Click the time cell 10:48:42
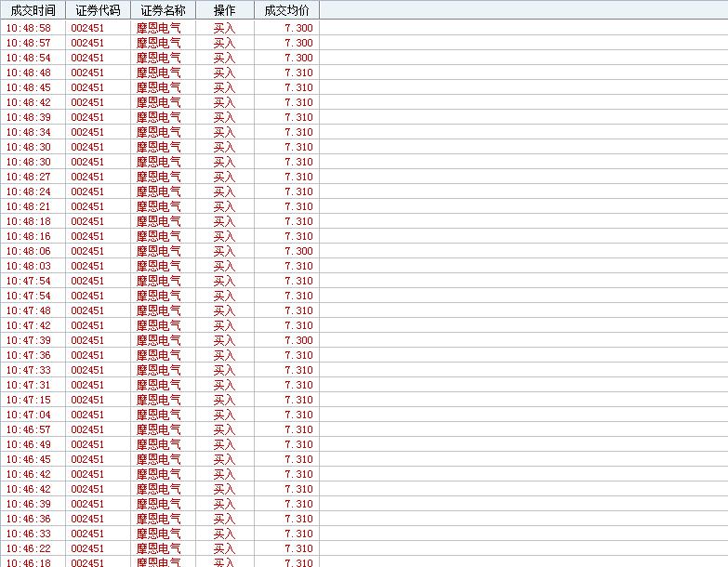Viewport: 728px width, 567px height. click(28, 102)
